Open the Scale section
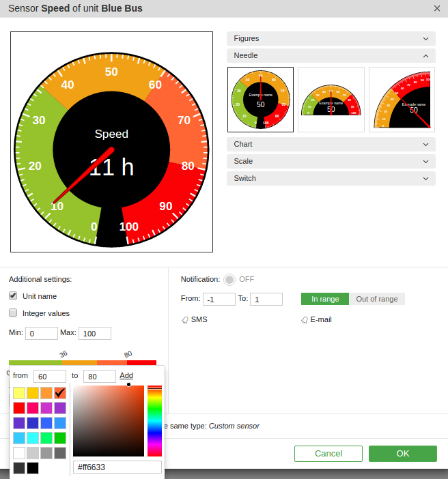This screenshot has height=479, width=448. pos(331,162)
